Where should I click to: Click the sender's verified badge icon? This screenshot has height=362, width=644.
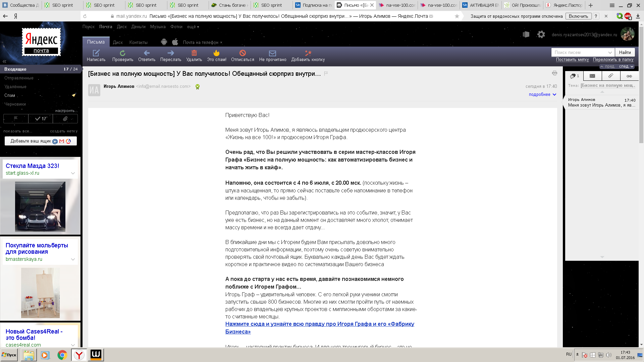198,87
